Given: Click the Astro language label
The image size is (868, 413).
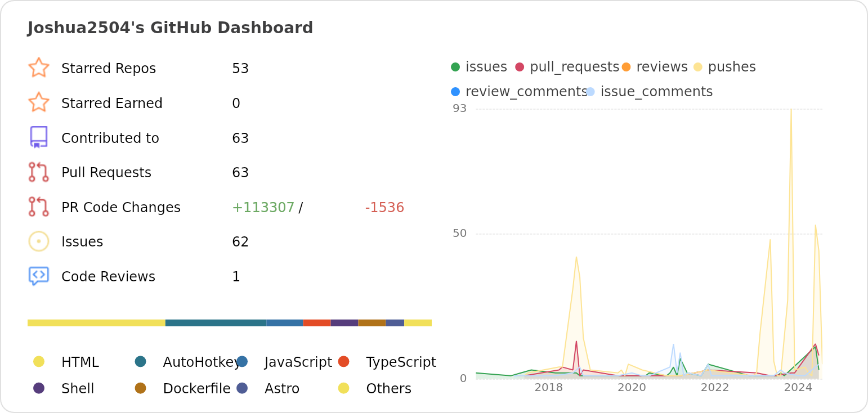Looking at the screenshot, I should click(x=282, y=389).
